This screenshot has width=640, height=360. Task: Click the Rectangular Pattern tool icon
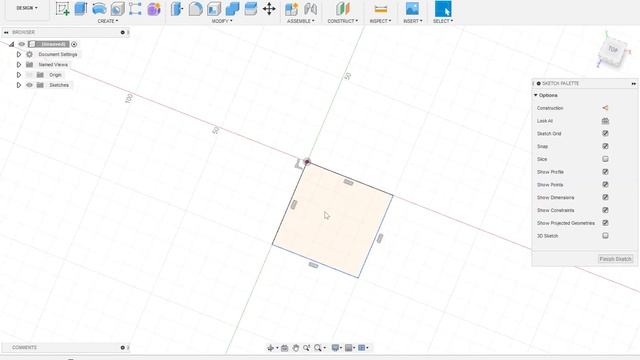(135, 9)
